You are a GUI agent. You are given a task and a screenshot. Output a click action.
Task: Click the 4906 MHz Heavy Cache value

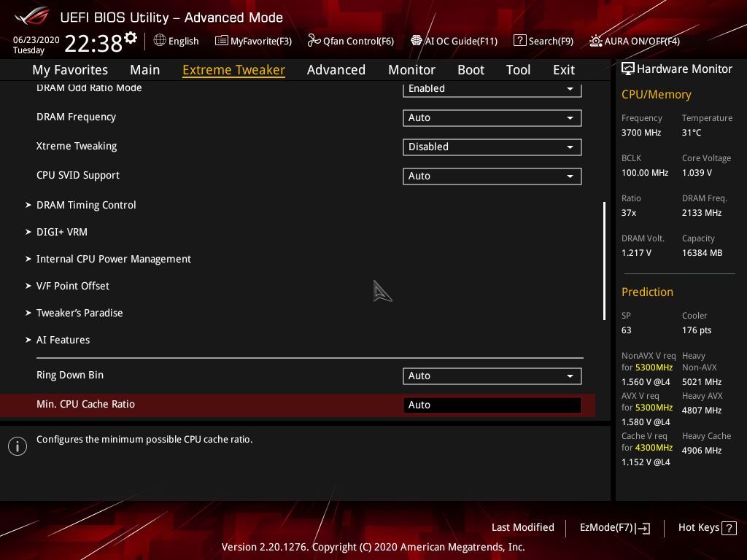(x=702, y=451)
